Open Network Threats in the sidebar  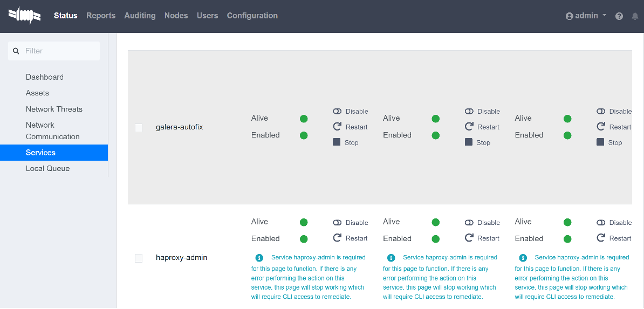[x=54, y=109]
